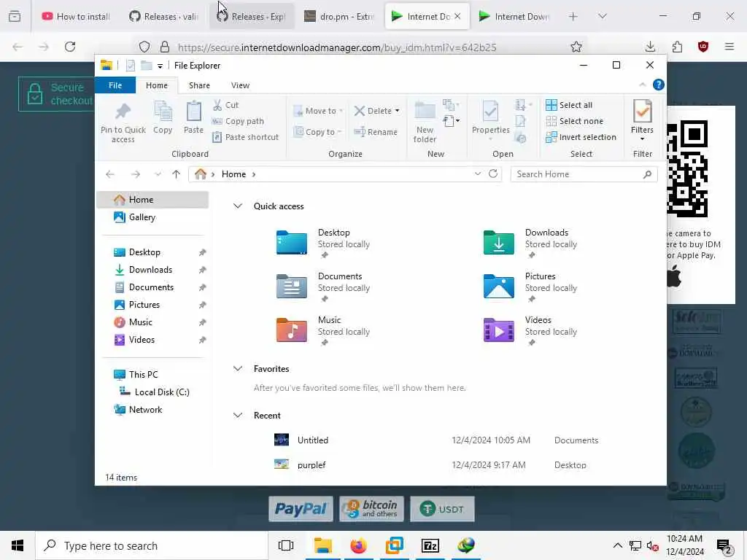Open the Properties ribbon button
The width and height of the screenshot is (747, 560).
point(491,117)
